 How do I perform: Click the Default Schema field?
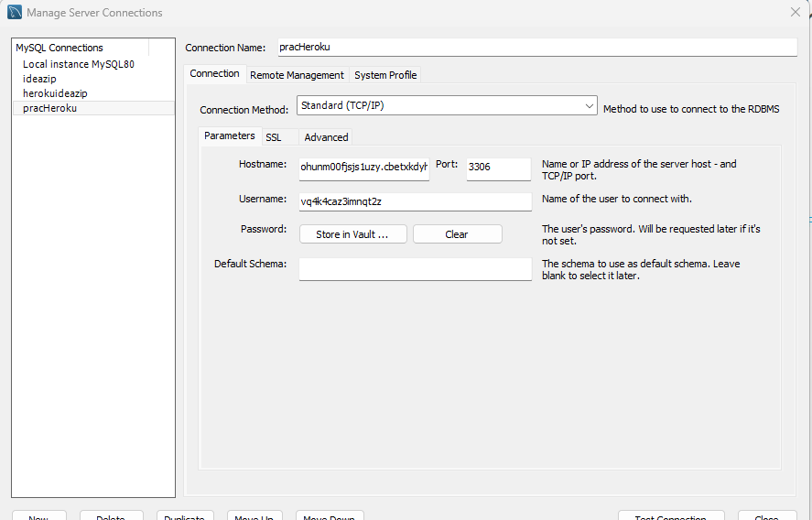pyautogui.click(x=416, y=269)
